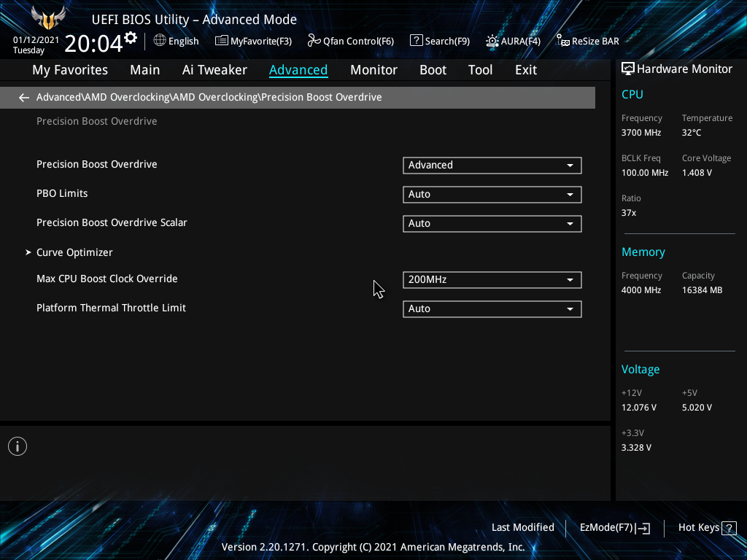Screen dimensions: 747x560
Task: Open Precision Boost Overdrive Scalar dropdown
Action: (492, 223)
